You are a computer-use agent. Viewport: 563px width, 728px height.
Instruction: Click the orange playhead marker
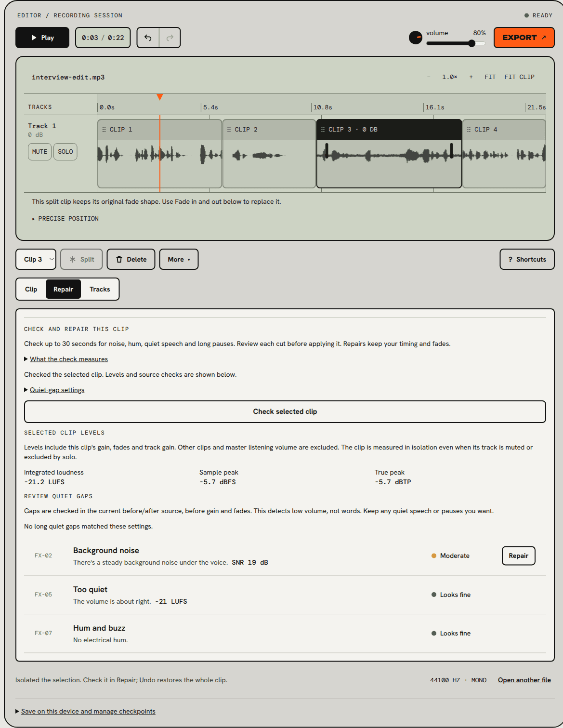[160, 97]
